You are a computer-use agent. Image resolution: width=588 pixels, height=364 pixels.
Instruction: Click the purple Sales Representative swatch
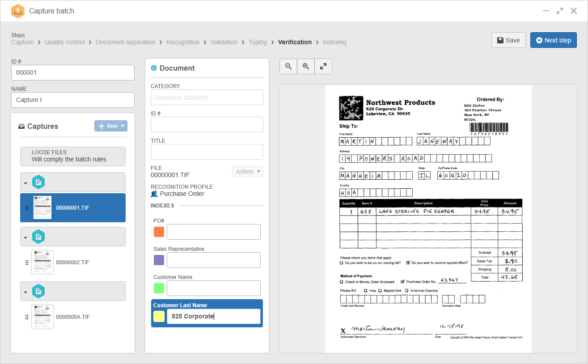159,260
